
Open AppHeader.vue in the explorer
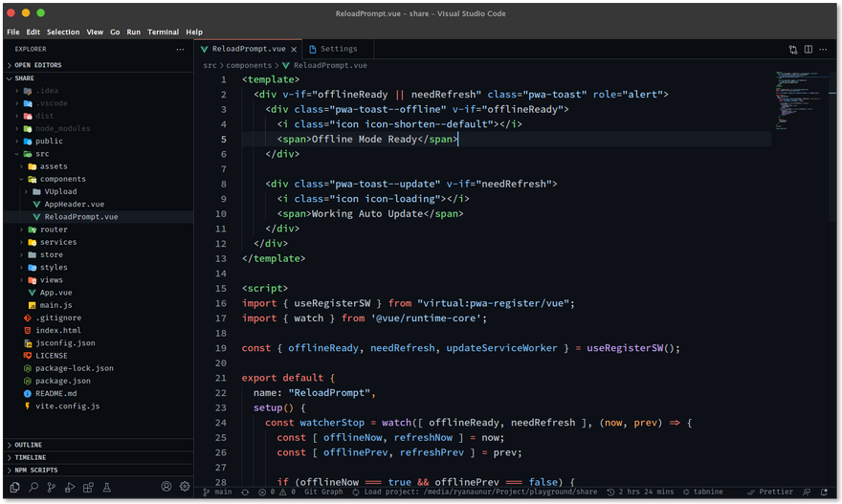click(x=74, y=204)
